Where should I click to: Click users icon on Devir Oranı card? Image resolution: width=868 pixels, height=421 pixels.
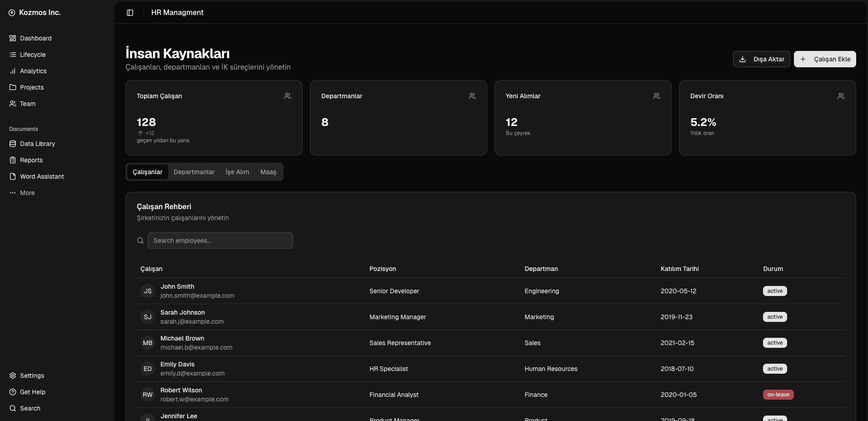(x=841, y=96)
